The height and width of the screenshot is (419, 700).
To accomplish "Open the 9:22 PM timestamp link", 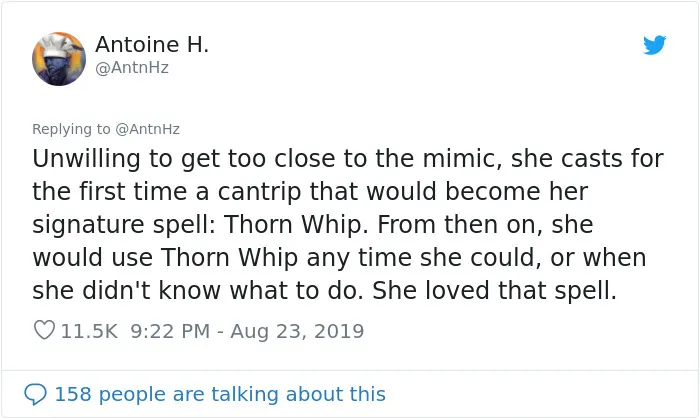I will pos(170,331).
